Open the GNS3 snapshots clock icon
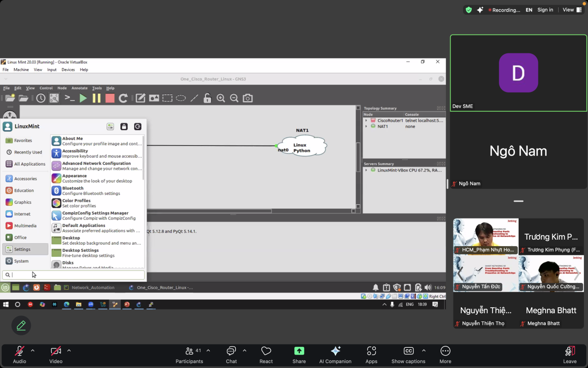Screen dimensions: 588x368 [41, 98]
